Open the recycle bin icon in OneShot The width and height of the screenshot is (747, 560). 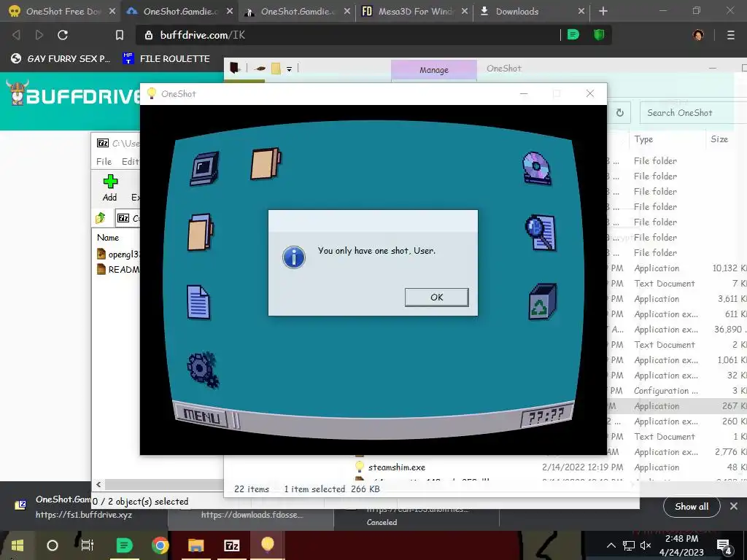[x=542, y=301]
